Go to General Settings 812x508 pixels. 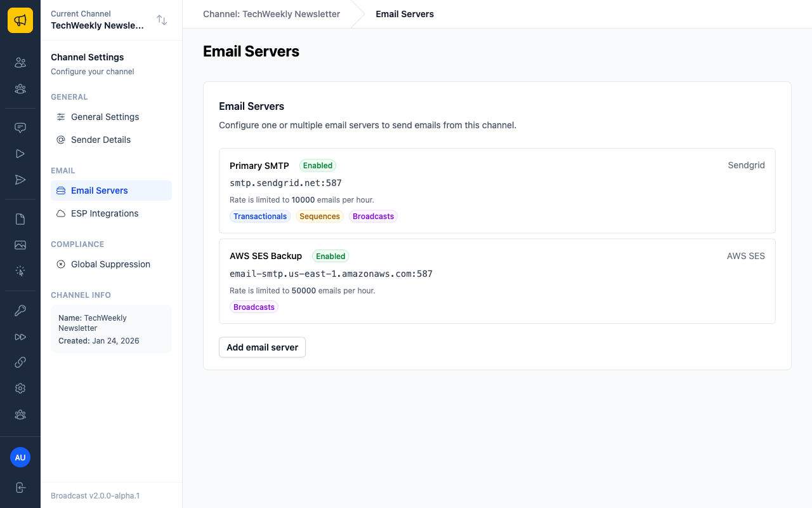click(111, 117)
